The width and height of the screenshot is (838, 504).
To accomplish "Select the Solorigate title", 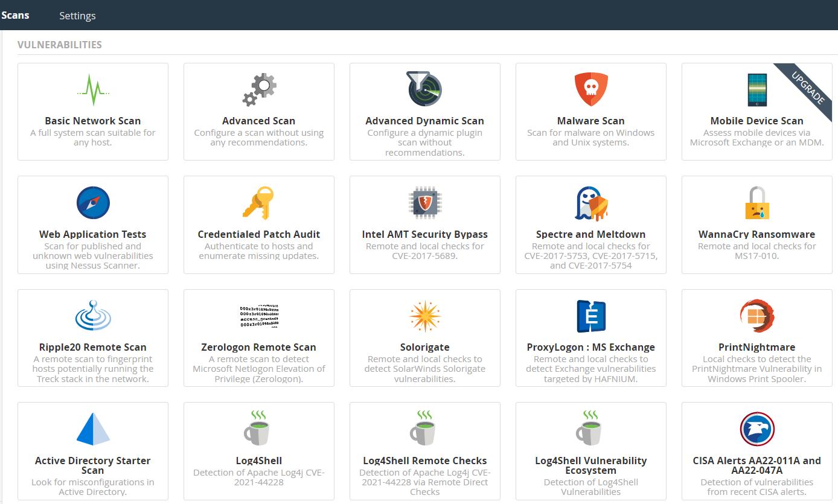I will 425,347.
